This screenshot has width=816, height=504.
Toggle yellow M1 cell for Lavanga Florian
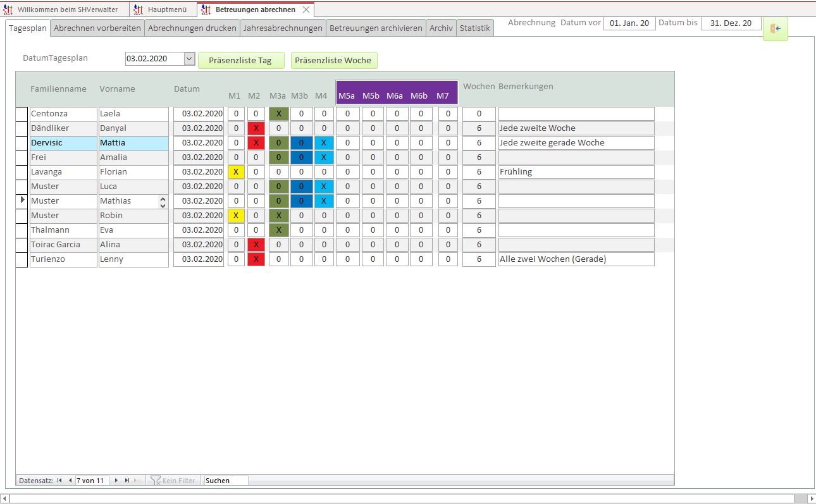[x=236, y=172]
